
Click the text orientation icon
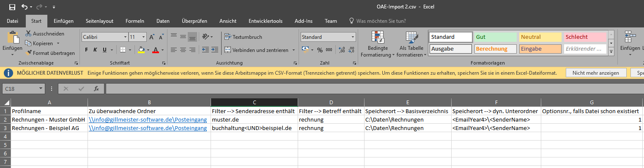coord(205,37)
